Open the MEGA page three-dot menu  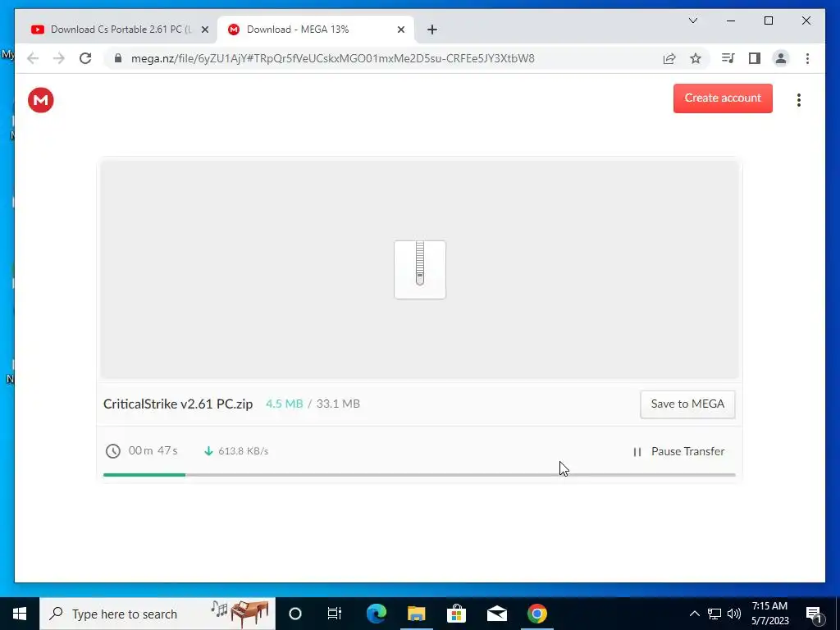(798, 100)
